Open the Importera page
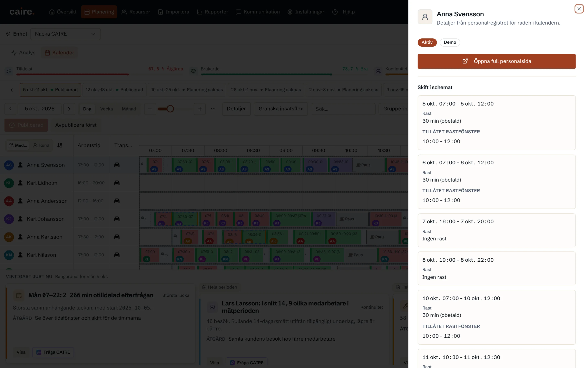Screen dimensions: 588x368 (174, 12)
